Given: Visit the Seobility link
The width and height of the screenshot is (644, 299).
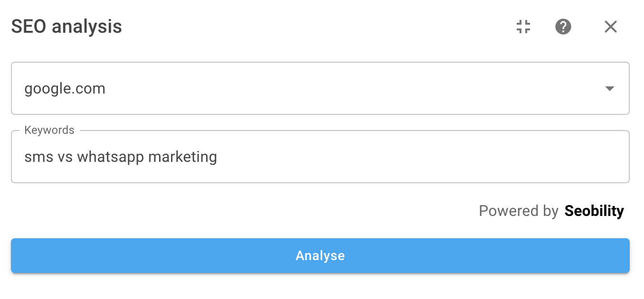Looking at the screenshot, I should pos(594,211).
